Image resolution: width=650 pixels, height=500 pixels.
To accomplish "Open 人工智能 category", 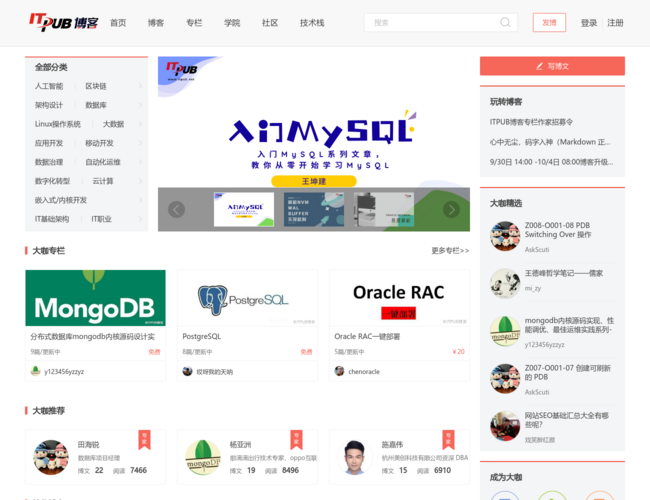I will pos(49,86).
